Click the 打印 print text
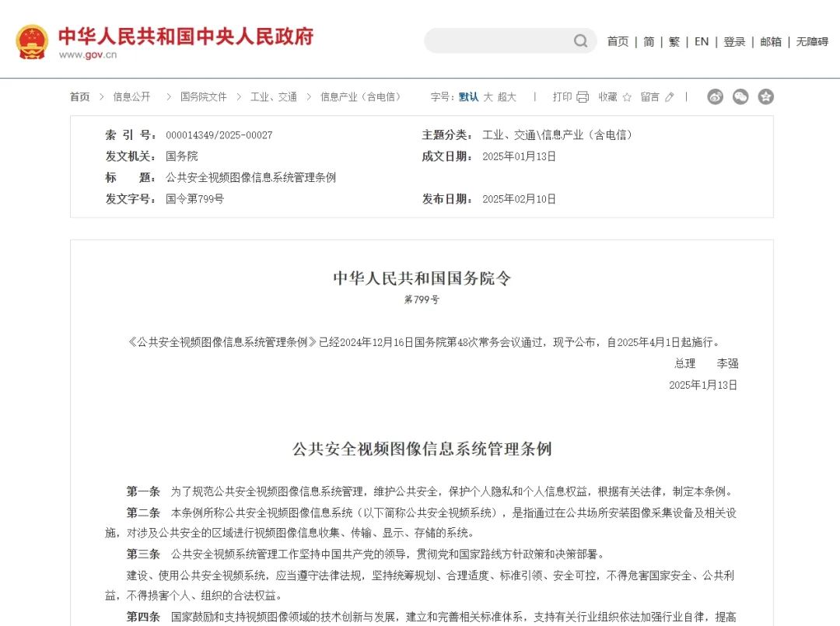Image resolution: width=840 pixels, height=626 pixels. point(562,97)
